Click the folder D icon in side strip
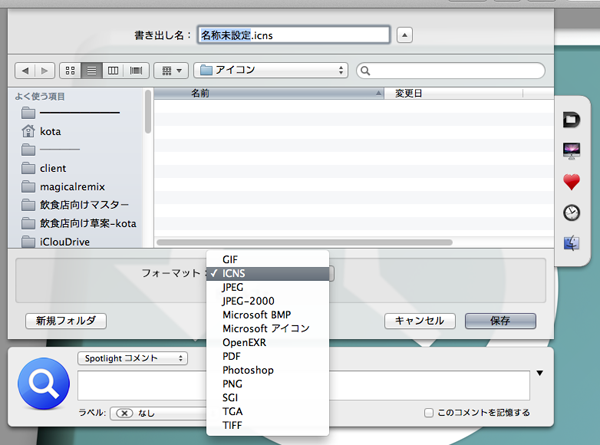 pyautogui.click(x=571, y=120)
